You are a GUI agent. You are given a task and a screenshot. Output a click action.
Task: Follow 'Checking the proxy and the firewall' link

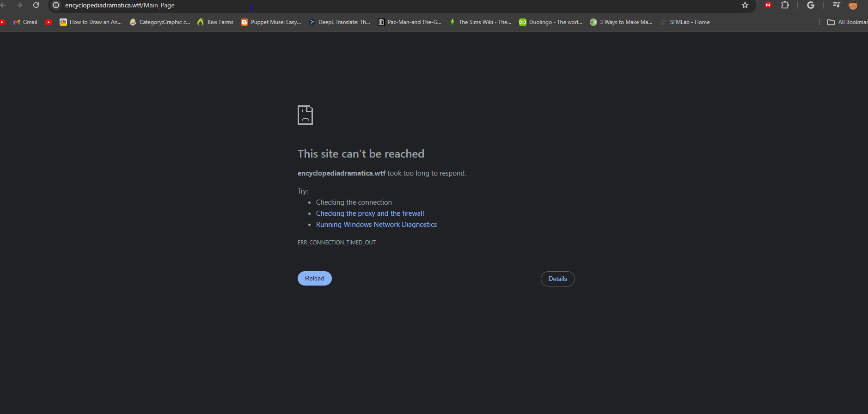pos(370,213)
